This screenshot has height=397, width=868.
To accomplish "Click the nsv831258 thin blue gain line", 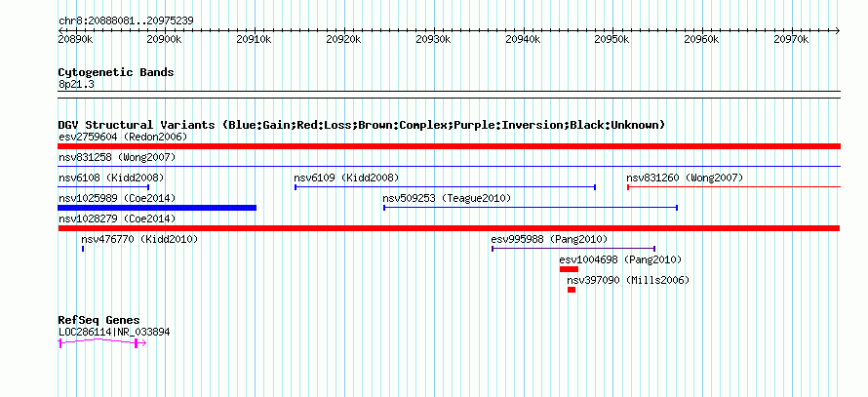I will click(x=449, y=166).
